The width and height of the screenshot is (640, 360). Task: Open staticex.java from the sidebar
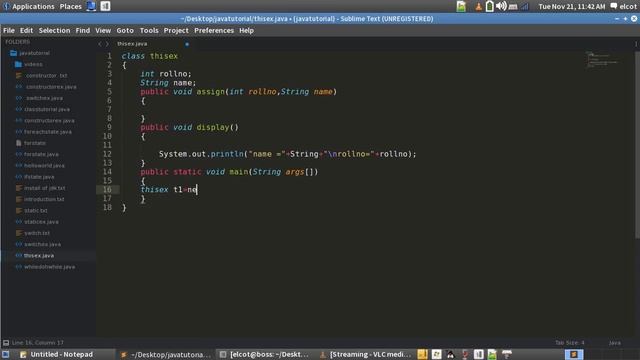(x=41, y=222)
